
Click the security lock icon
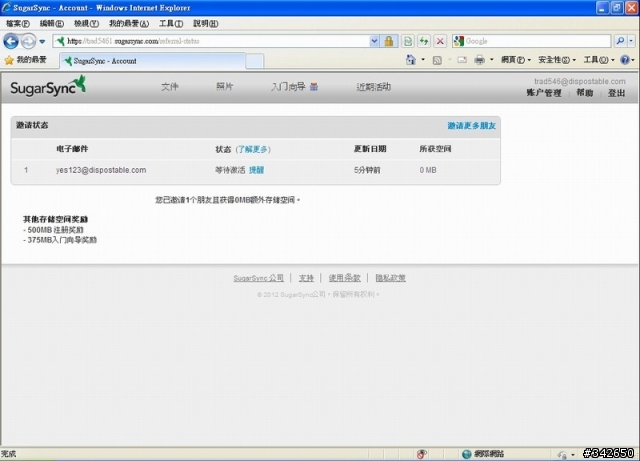click(389, 41)
